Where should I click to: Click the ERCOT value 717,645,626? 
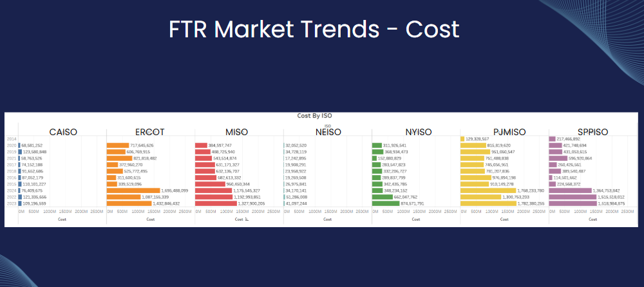142,145
